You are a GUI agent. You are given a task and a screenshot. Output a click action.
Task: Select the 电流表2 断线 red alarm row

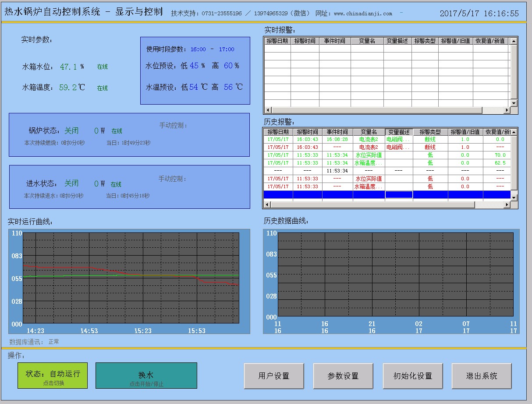[368, 147]
